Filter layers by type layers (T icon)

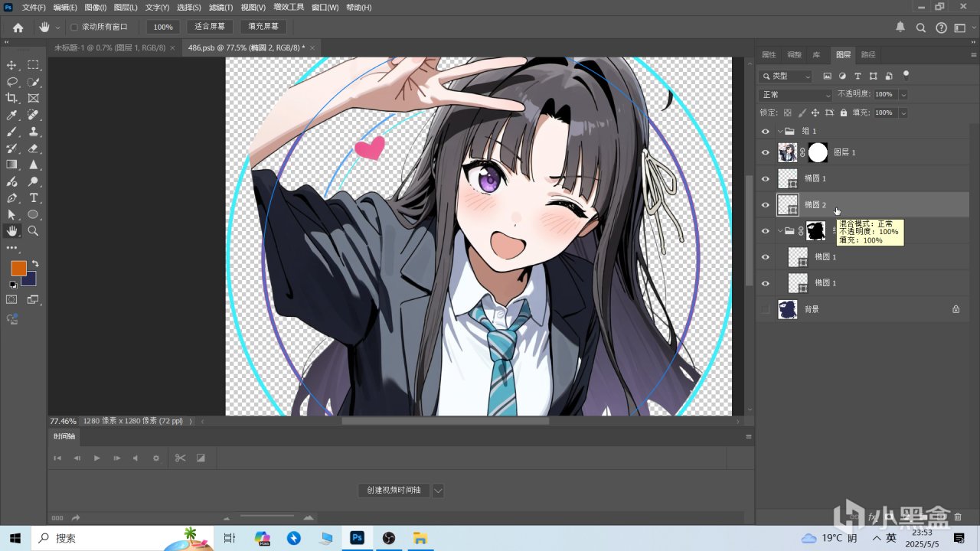click(x=857, y=76)
